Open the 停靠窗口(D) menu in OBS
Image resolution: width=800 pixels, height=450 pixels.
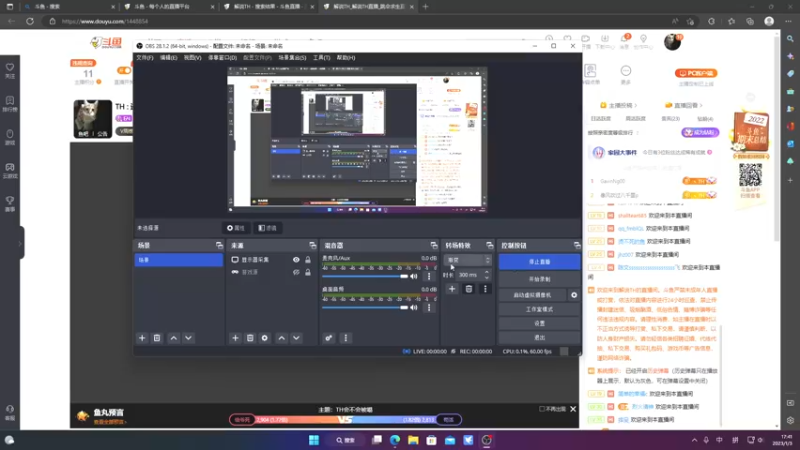pos(222,58)
